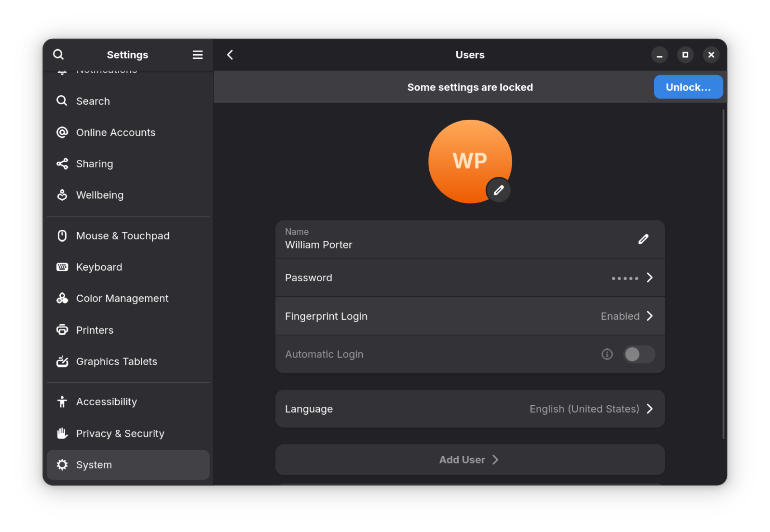
Task: Click the Online Accounts at-sign icon
Action: pos(62,132)
